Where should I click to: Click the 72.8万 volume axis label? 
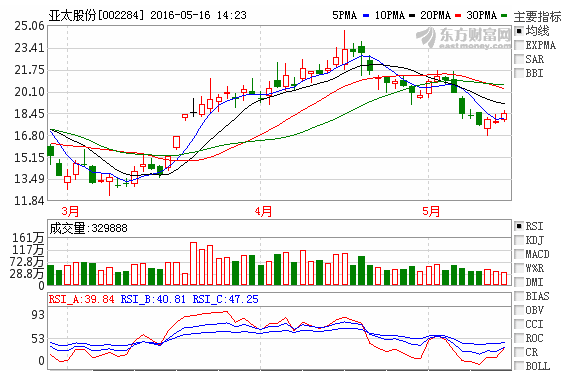click(x=27, y=262)
